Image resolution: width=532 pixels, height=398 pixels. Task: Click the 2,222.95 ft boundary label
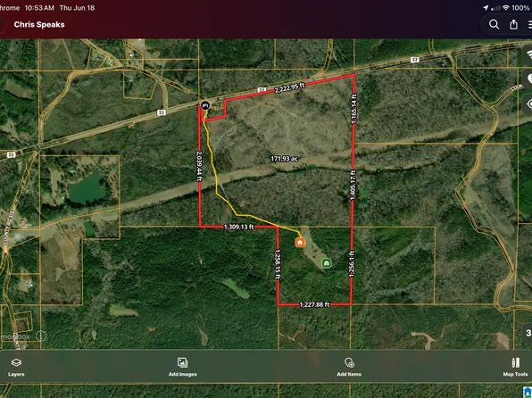tap(289, 87)
